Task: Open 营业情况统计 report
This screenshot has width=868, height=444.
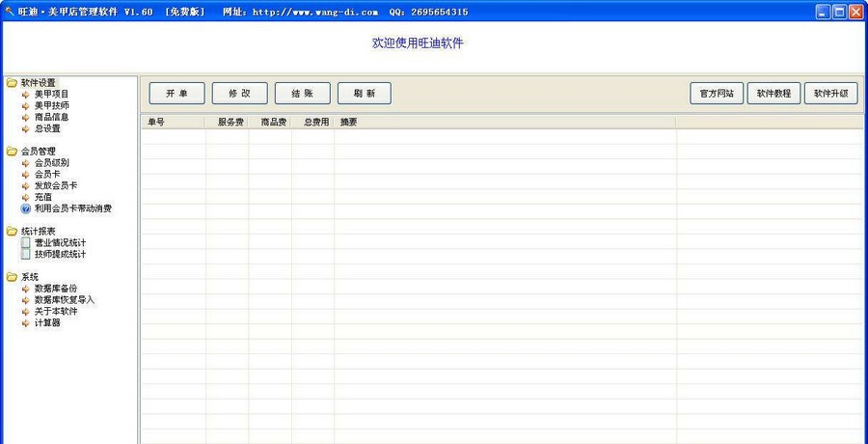Action: [x=61, y=243]
